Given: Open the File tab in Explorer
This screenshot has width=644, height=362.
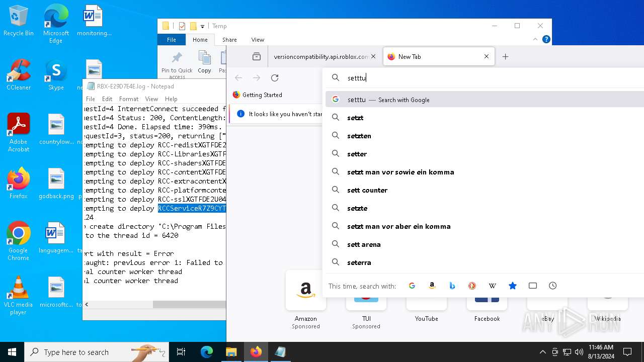Looking at the screenshot, I should [x=172, y=40].
